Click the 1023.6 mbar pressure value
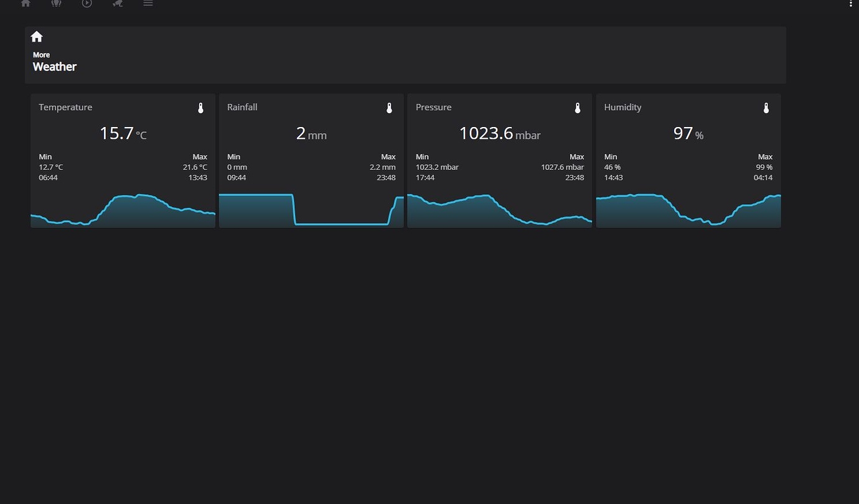 (499, 133)
